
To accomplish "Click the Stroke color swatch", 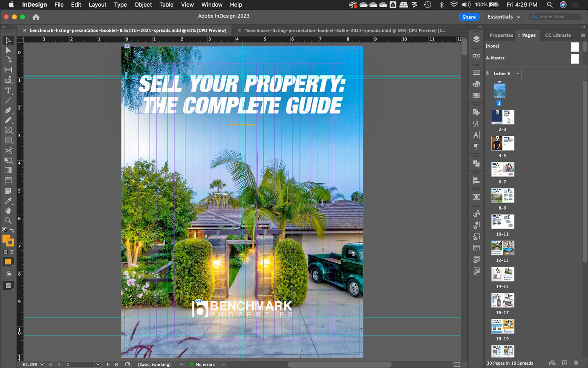I will click(10, 242).
